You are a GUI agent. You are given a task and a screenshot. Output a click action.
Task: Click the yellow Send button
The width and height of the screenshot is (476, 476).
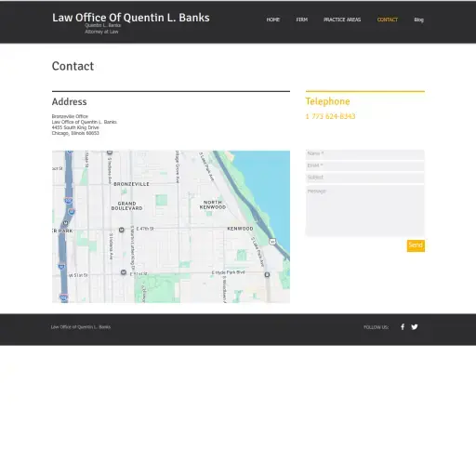click(x=416, y=245)
